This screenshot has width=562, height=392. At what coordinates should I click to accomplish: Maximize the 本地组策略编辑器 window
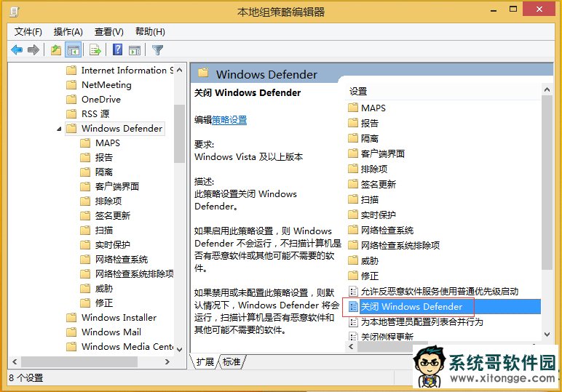point(513,9)
